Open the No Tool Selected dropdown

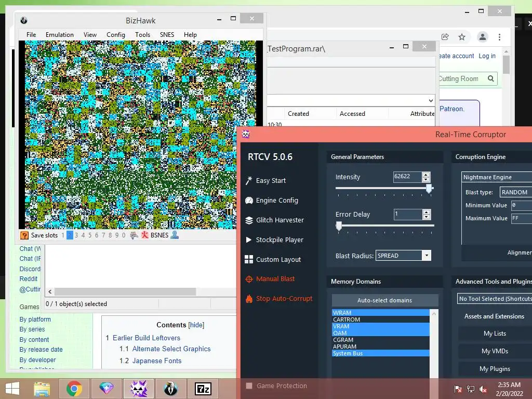[x=495, y=299]
